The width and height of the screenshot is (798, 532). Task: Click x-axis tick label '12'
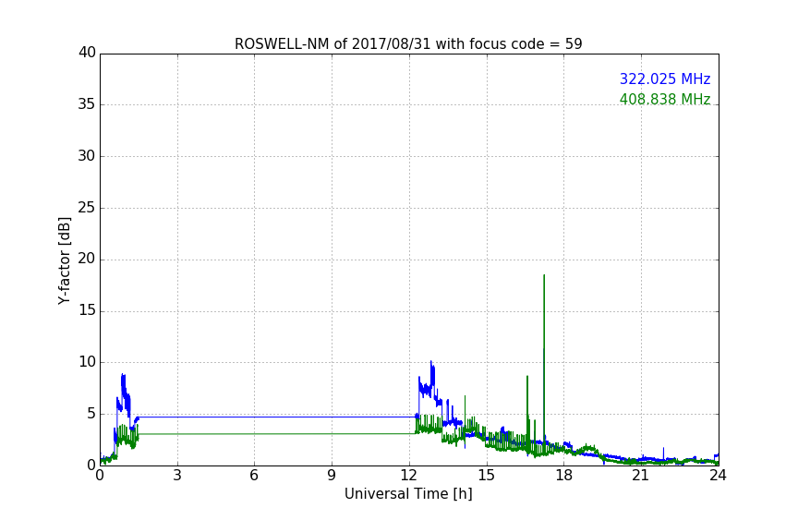(x=408, y=476)
